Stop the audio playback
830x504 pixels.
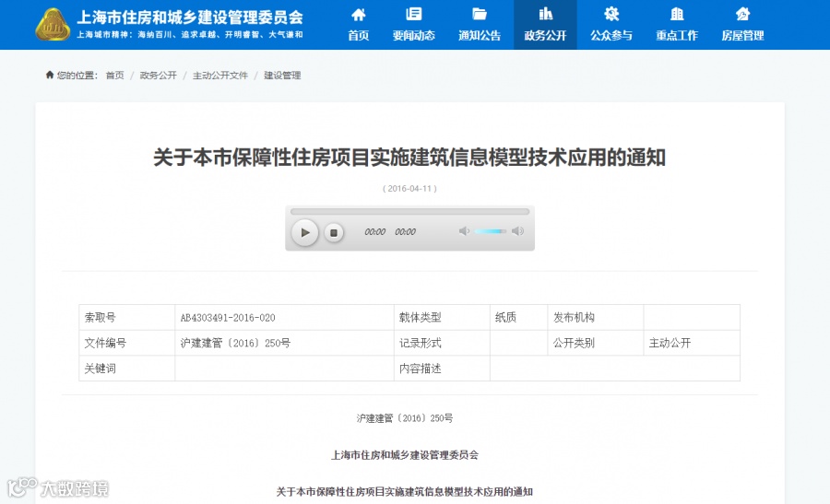(x=334, y=233)
